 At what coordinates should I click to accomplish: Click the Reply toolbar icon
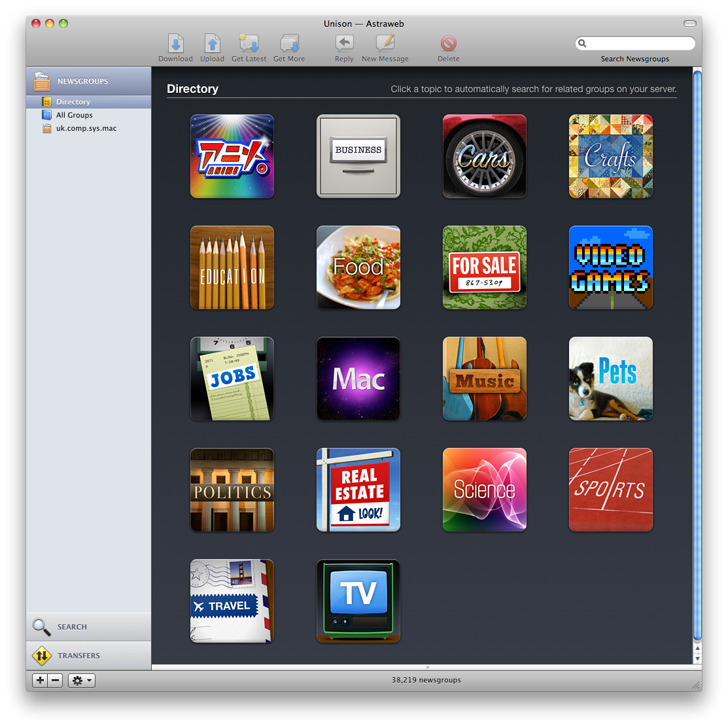click(344, 44)
